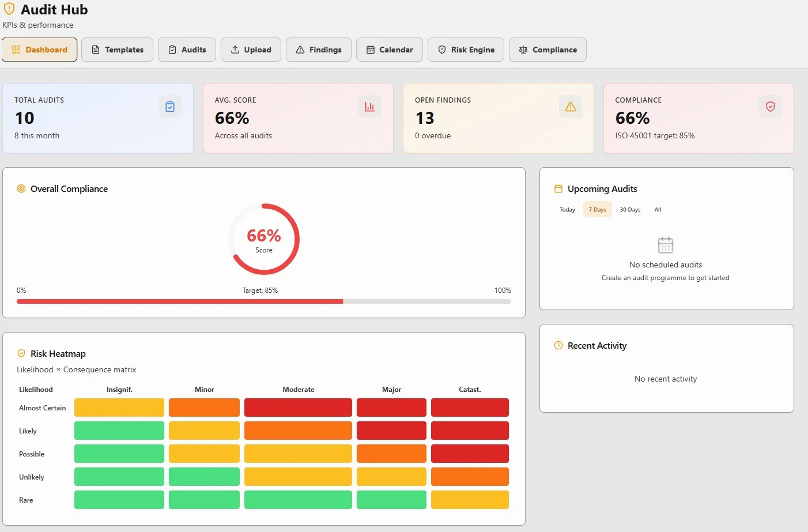The width and height of the screenshot is (808, 532).
Task: Select the Today filter in Upcoming Audits
Action: click(x=567, y=209)
